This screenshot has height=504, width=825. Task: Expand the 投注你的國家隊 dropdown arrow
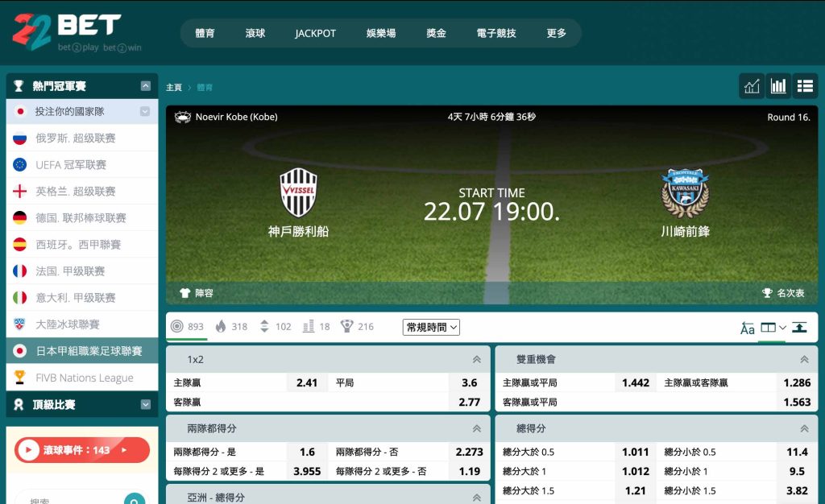tap(145, 111)
